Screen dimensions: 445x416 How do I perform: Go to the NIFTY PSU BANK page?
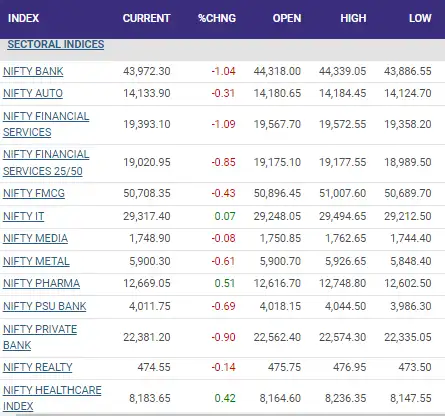click(45, 306)
